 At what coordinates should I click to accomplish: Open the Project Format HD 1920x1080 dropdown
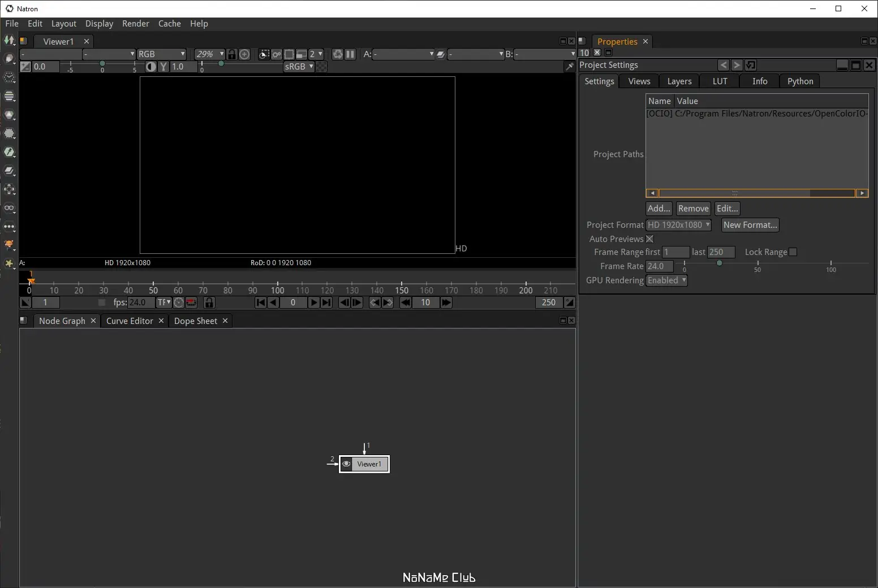coord(678,225)
